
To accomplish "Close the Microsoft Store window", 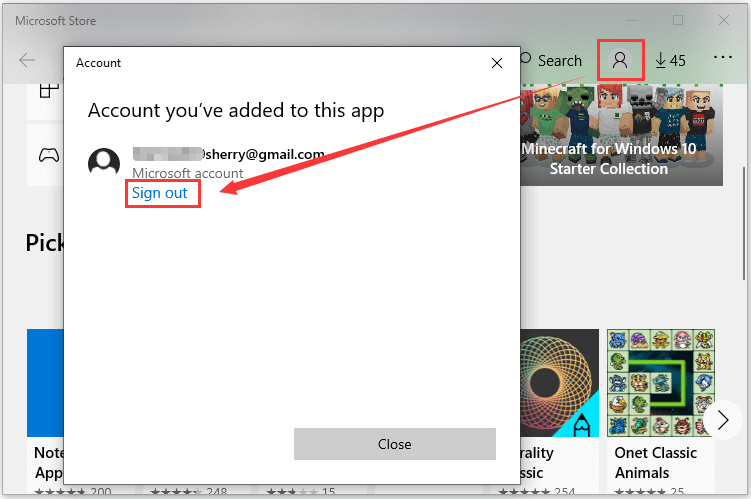I will click(x=724, y=20).
